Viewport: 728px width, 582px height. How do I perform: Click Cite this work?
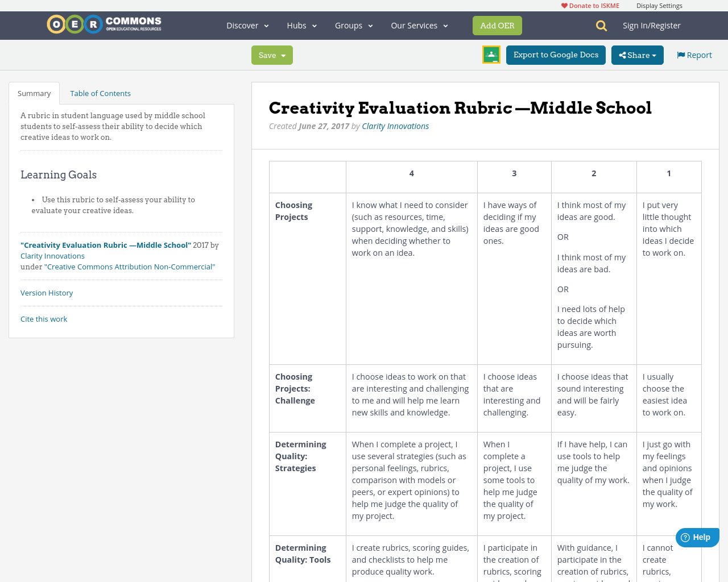[44, 319]
